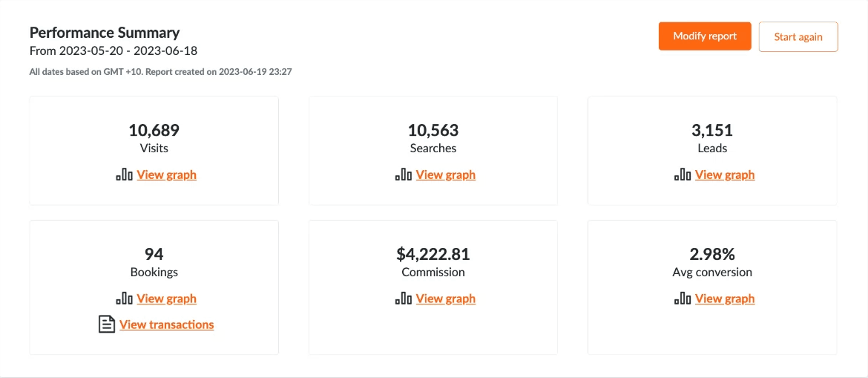The width and height of the screenshot is (868, 378).
Task: Click the bar chart icon under Avg conversion
Action: pos(683,299)
